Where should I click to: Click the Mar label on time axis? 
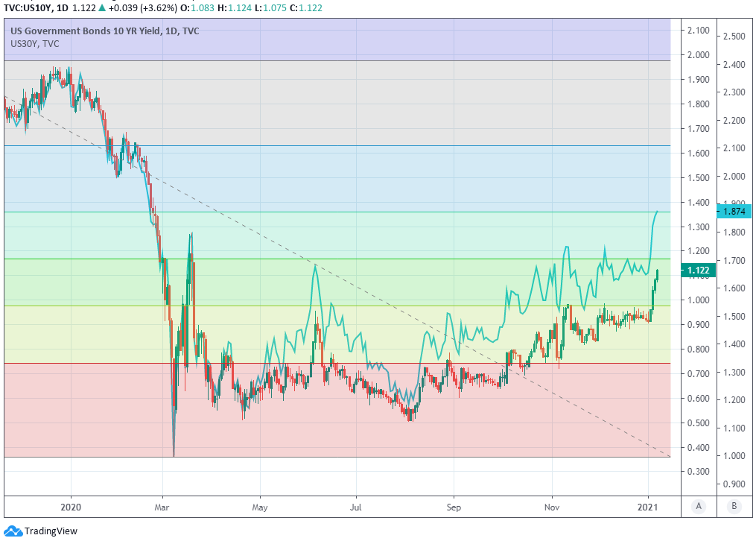(162, 507)
